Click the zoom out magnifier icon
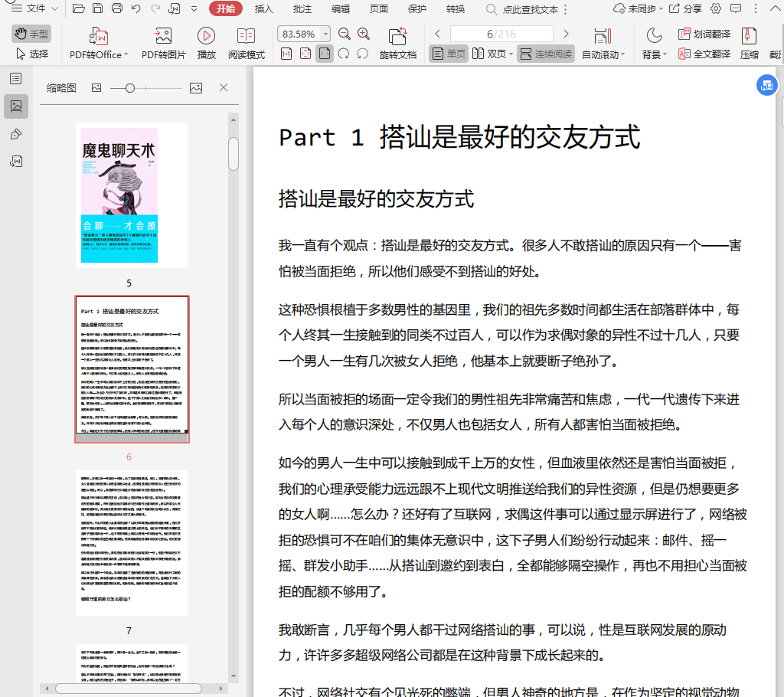The image size is (784, 697). (345, 34)
